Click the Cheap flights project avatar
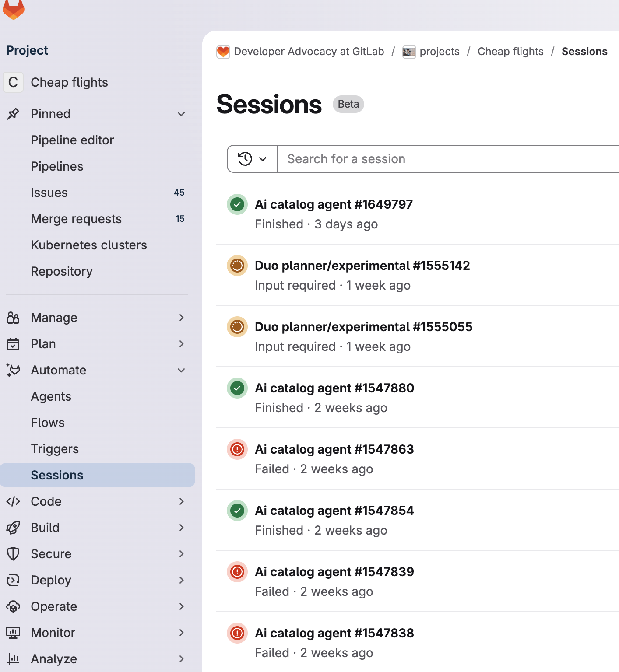The height and width of the screenshot is (672, 619). pos(13,82)
